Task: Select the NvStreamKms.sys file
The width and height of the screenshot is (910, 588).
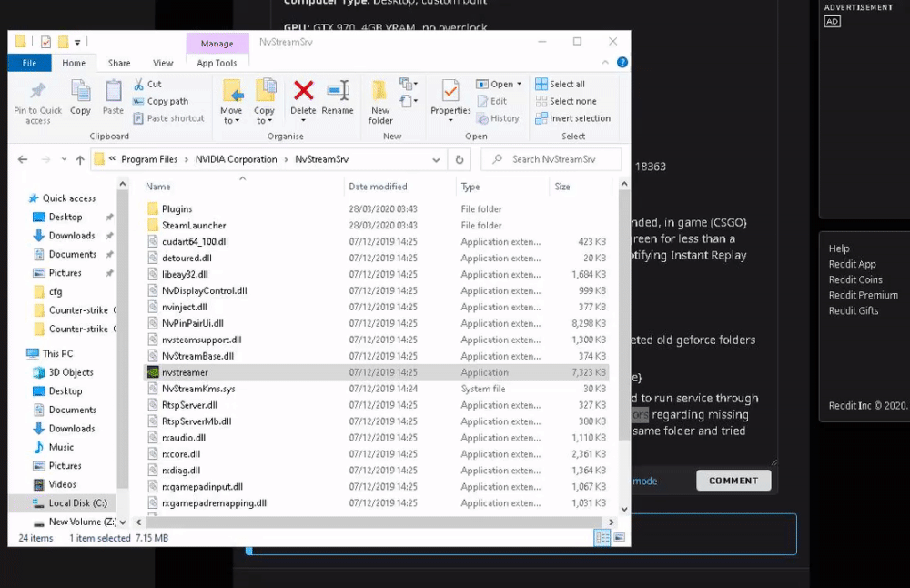Action: 377,389
